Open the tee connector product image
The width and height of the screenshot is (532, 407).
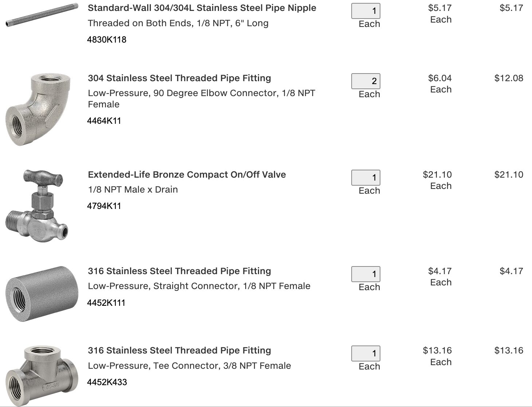tap(42, 375)
